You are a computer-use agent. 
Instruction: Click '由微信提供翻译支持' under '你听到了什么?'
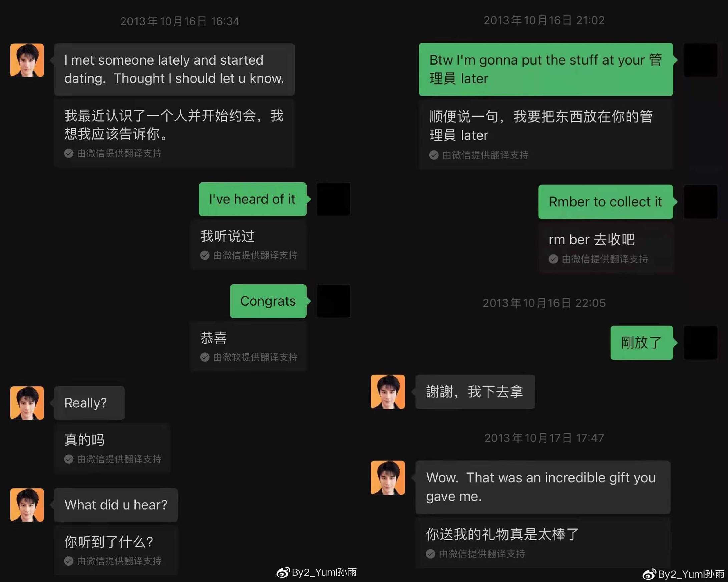point(119,561)
